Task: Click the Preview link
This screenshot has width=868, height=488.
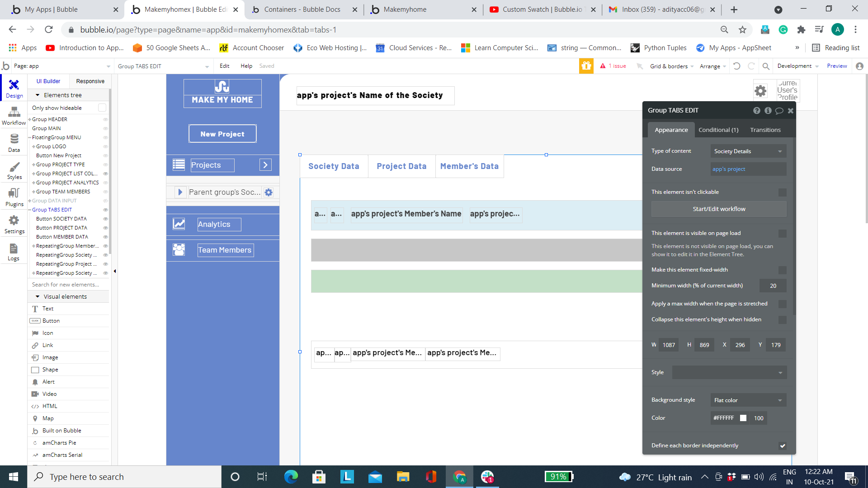Action: click(837, 66)
